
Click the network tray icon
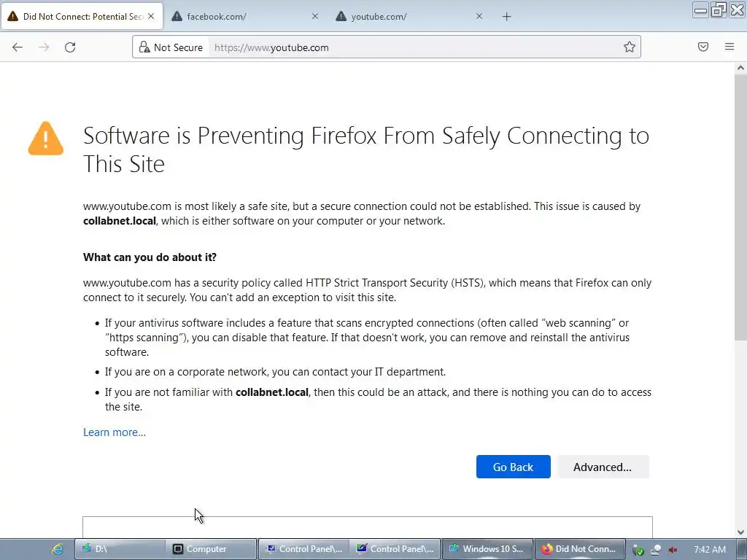pyautogui.click(x=656, y=550)
